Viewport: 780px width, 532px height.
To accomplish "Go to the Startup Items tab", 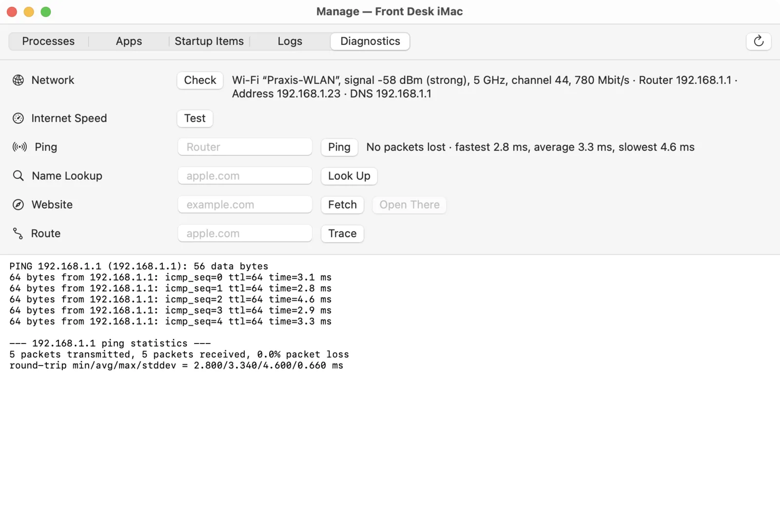I will tap(209, 41).
